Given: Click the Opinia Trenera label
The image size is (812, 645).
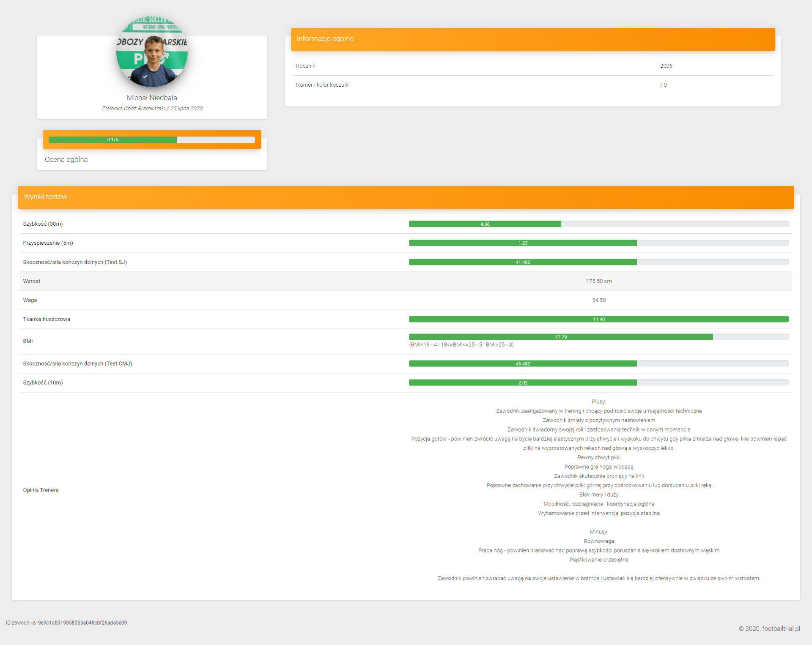Looking at the screenshot, I should click(x=41, y=490).
